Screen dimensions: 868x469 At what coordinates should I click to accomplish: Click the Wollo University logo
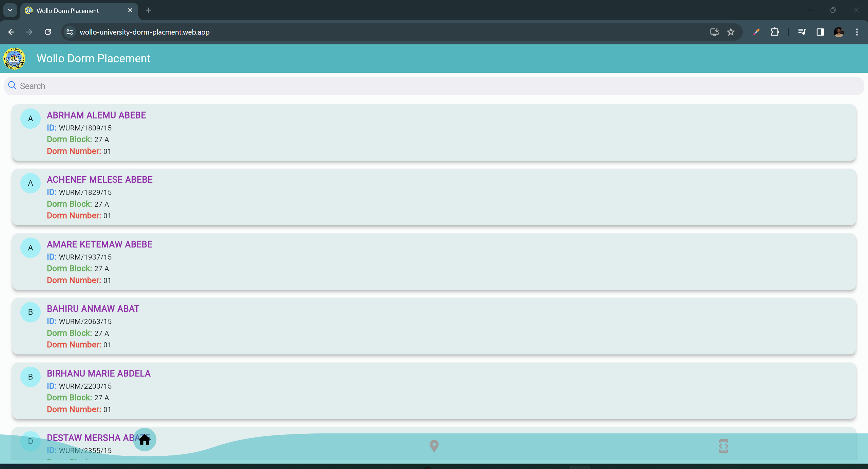click(14, 59)
